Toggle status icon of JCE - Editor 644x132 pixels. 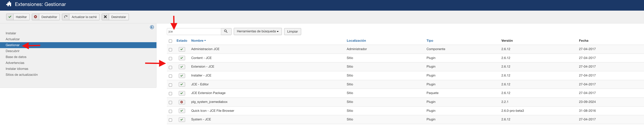click(x=182, y=84)
